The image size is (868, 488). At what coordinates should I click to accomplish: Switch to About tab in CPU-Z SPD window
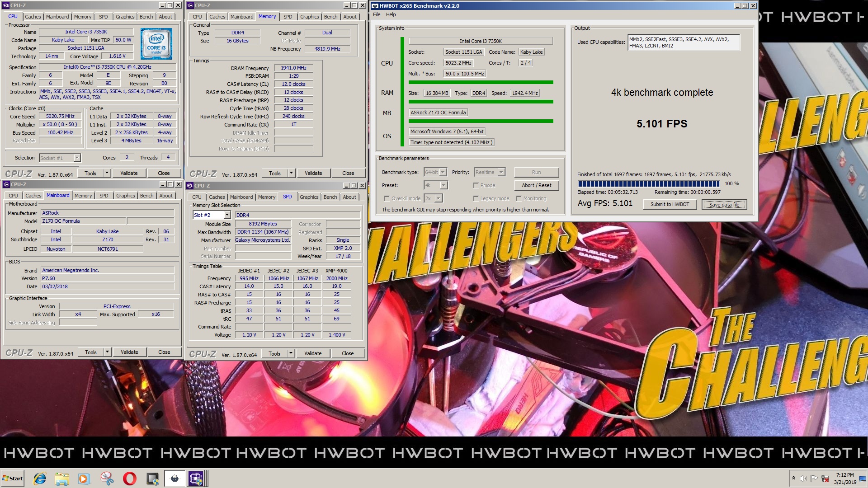[349, 197]
